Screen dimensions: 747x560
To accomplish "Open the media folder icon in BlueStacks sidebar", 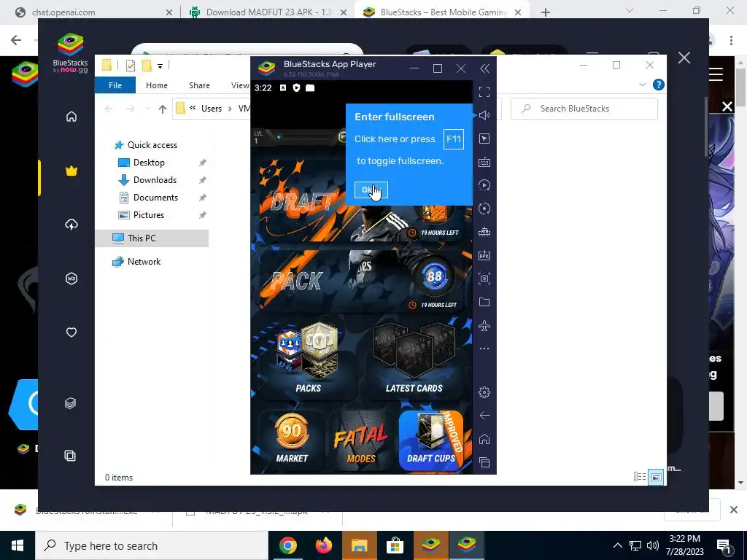I will (x=484, y=302).
